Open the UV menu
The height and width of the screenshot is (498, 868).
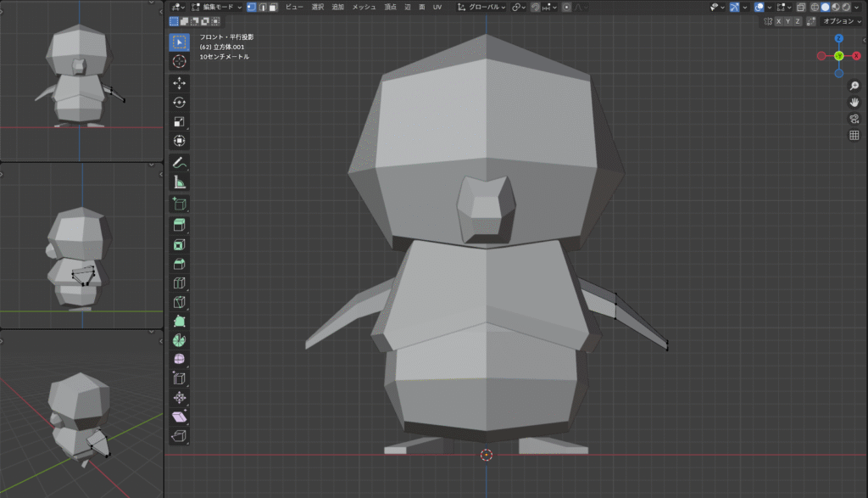coord(437,7)
